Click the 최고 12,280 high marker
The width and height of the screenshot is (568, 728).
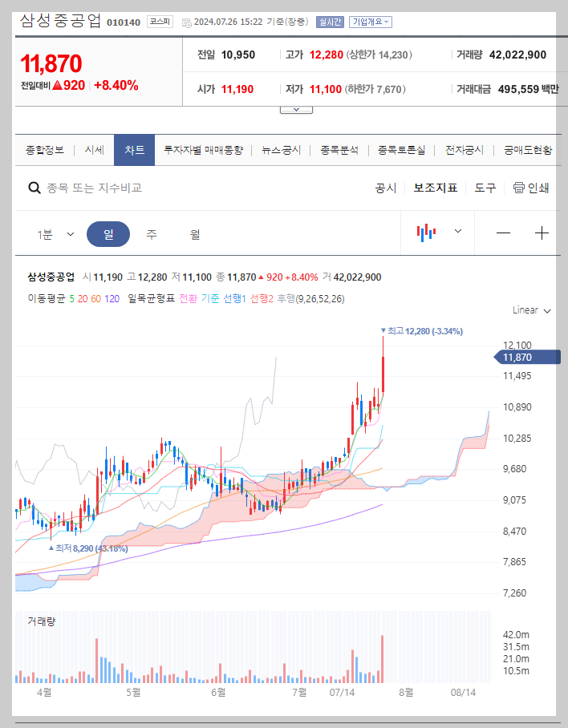422,331
